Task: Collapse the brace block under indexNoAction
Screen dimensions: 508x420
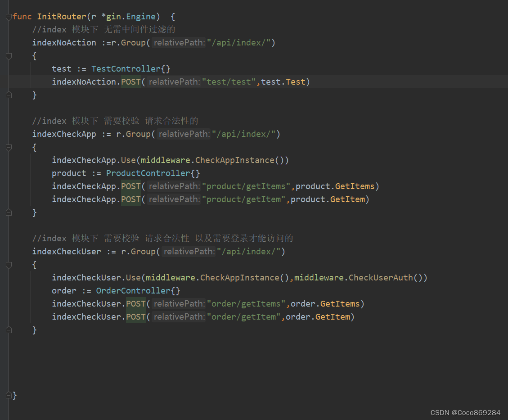Action: point(9,56)
